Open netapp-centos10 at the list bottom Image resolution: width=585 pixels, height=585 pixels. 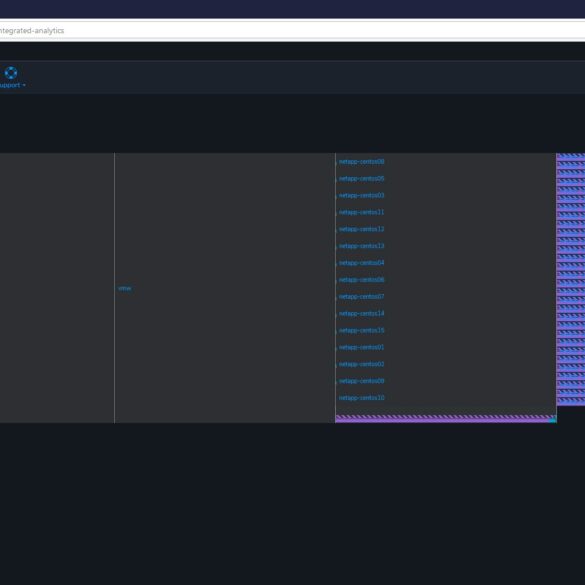[x=361, y=398]
